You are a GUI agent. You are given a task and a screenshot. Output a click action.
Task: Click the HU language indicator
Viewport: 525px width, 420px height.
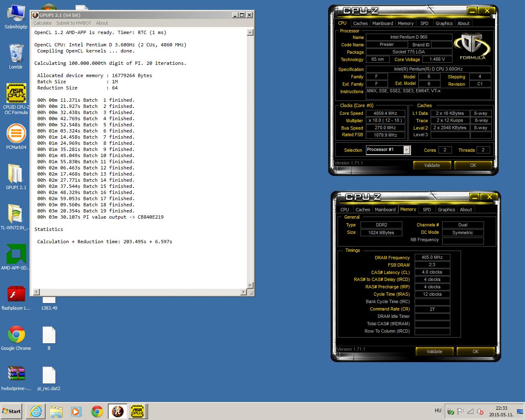point(438,411)
